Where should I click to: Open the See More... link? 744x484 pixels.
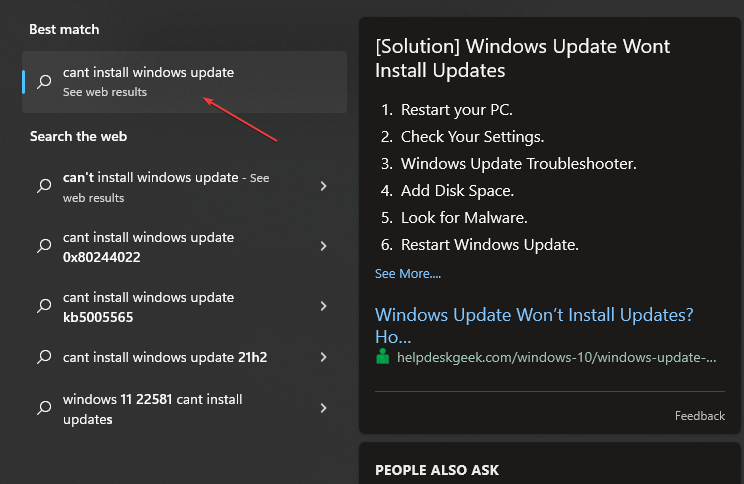pyautogui.click(x=408, y=274)
